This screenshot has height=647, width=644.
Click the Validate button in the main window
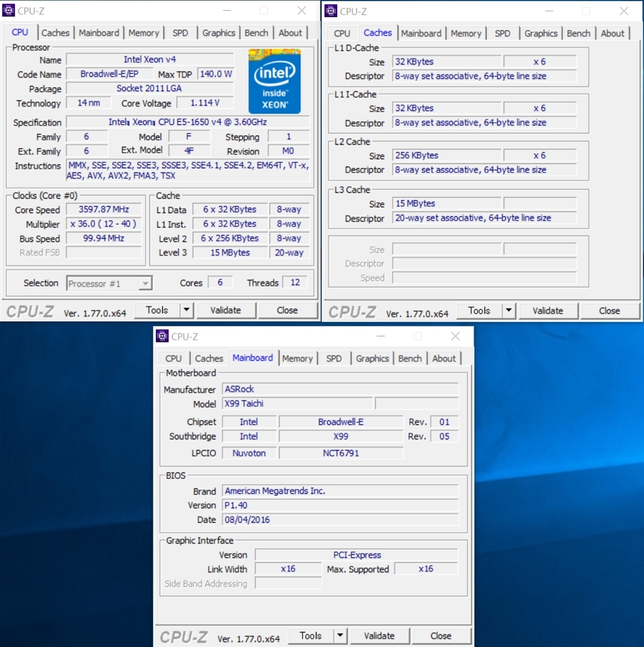tap(226, 310)
